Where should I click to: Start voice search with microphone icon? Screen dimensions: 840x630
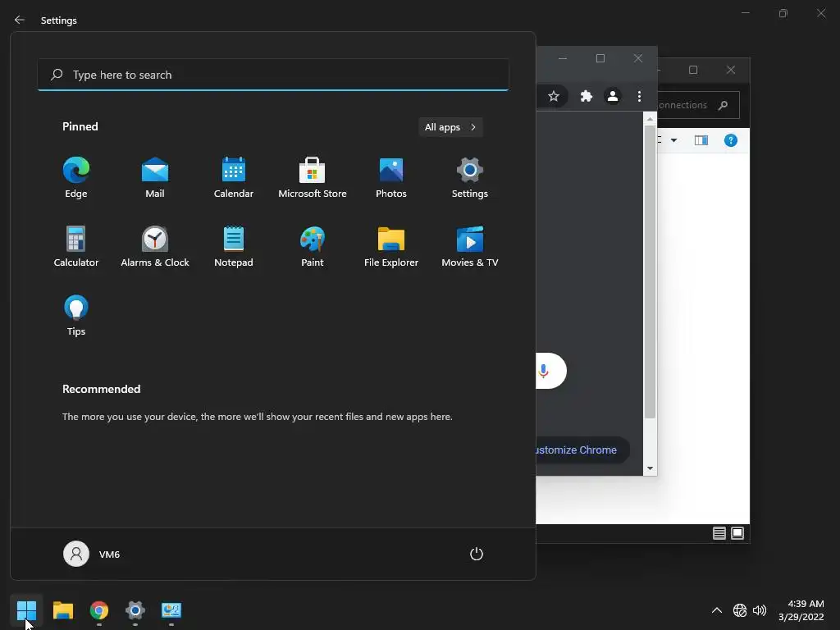click(x=543, y=371)
